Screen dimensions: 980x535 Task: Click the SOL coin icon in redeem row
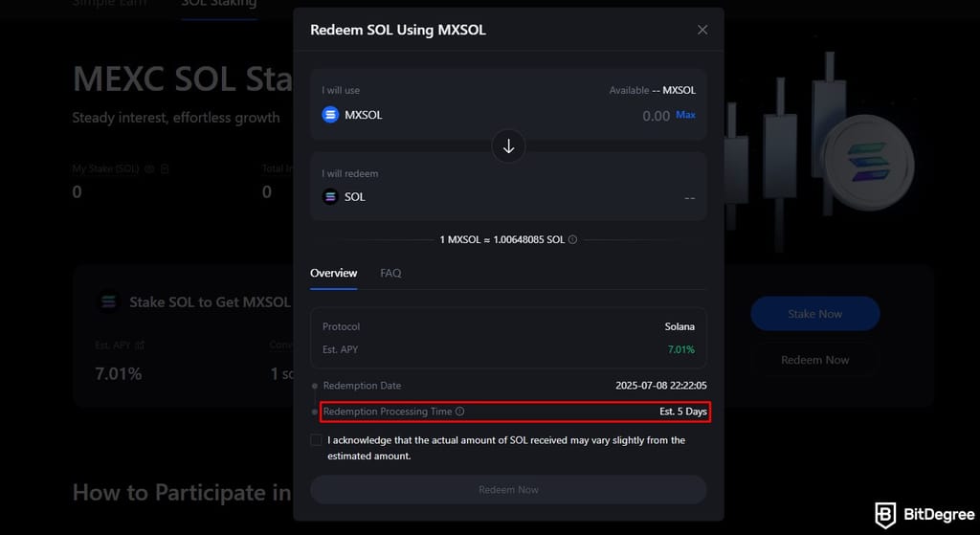click(x=330, y=197)
